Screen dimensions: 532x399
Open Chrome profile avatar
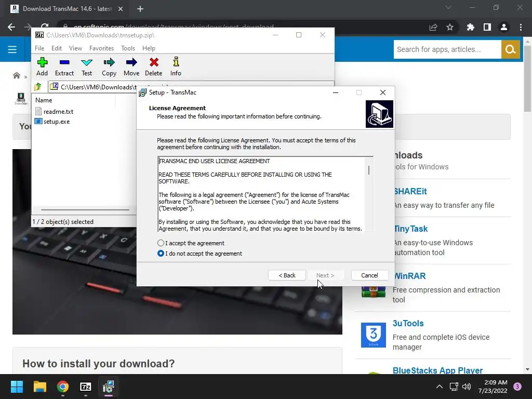click(x=504, y=27)
